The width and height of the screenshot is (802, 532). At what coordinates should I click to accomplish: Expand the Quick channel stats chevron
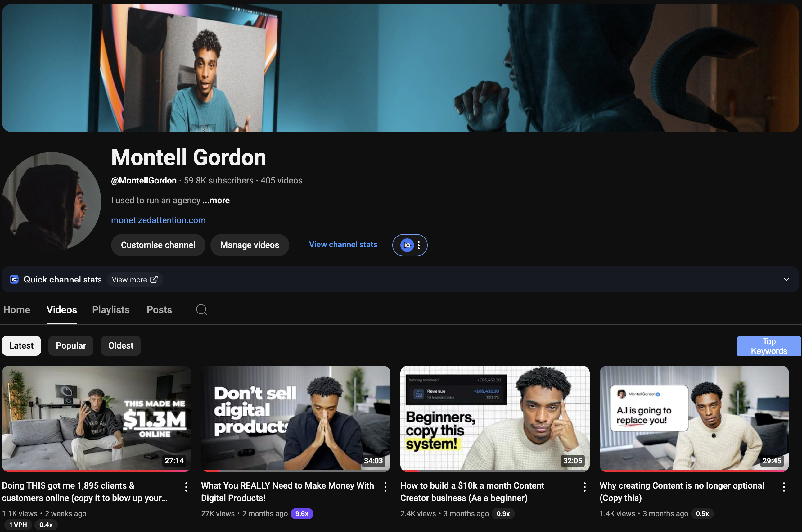coord(786,279)
